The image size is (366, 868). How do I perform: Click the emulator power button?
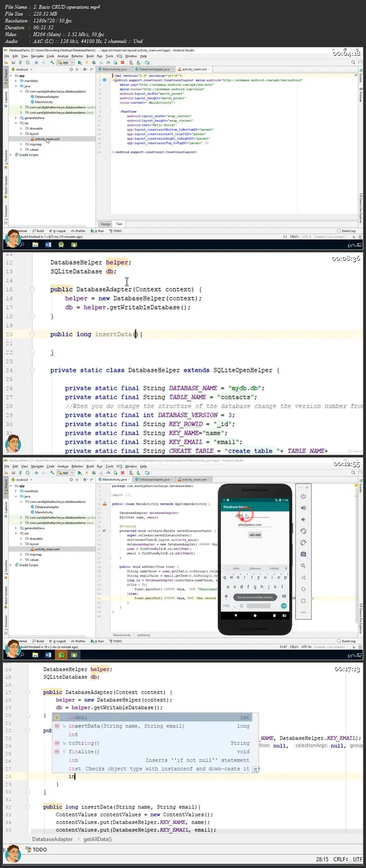click(303, 496)
